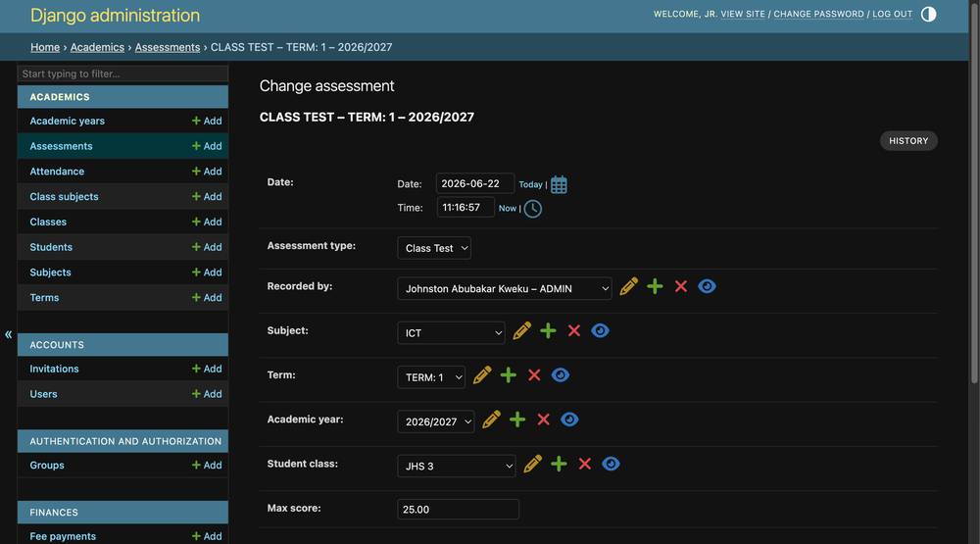Image resolution: width=980 pixels, height=544 pixels.
Task: Delete selected Term red X icon
Action: pos(534,375)
